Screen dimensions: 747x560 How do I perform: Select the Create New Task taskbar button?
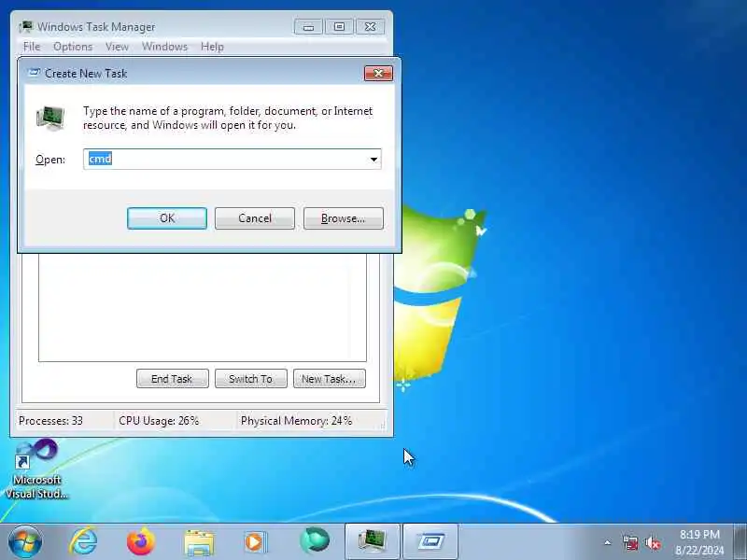(430, 541)
